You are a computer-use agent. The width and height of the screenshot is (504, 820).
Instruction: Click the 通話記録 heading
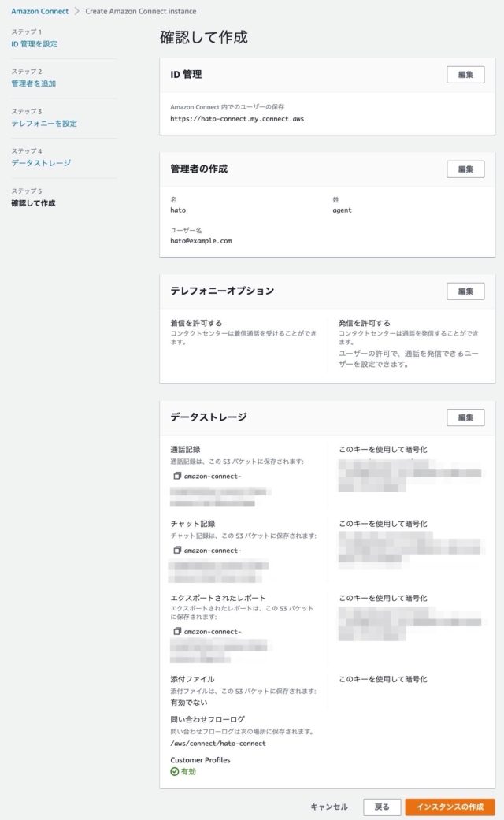185,449
